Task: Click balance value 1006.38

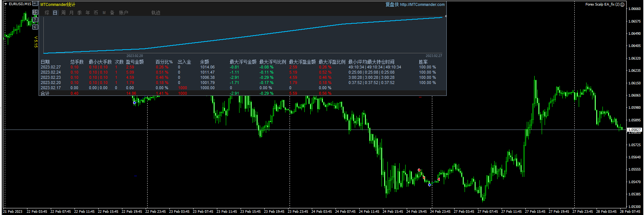Action: pos(208,77)
